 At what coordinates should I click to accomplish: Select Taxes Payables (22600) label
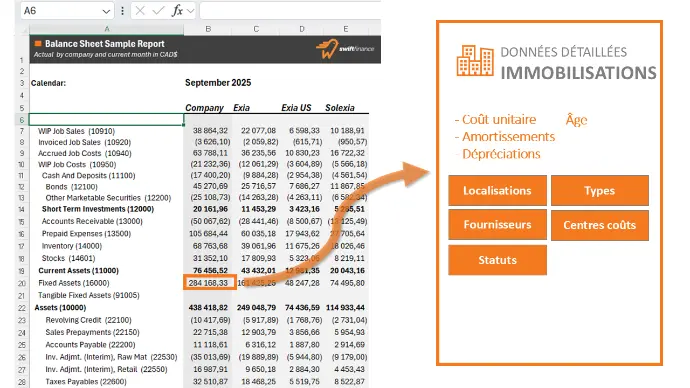click(86, 381)
